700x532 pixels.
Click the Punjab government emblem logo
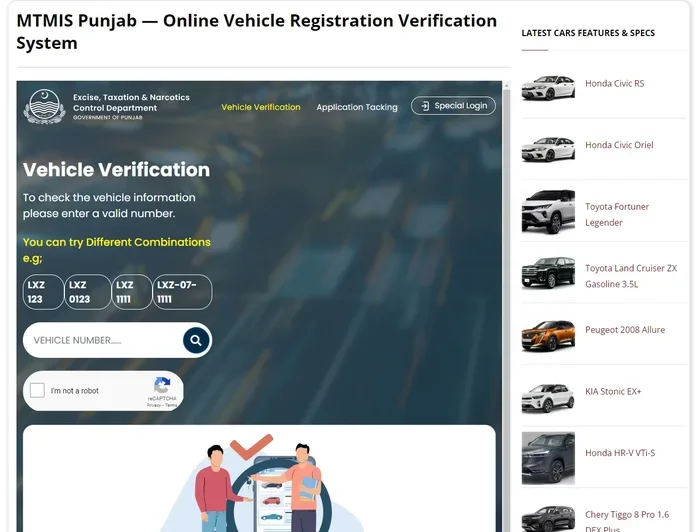pos(44,106)
